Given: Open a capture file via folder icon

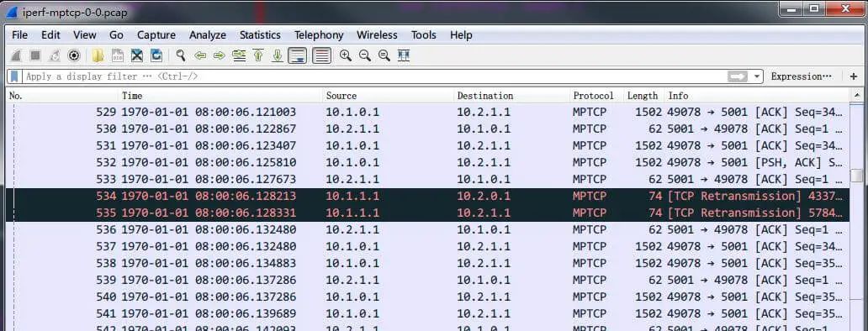Looking at the screenshot, I should 98,55.
